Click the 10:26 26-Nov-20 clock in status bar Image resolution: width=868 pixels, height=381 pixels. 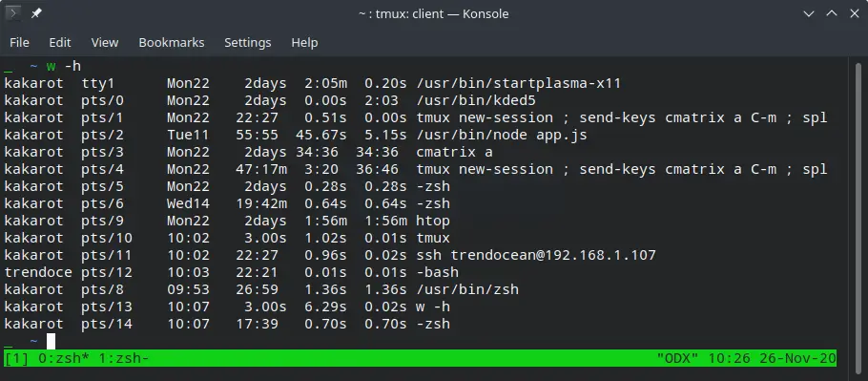[773, 358]
